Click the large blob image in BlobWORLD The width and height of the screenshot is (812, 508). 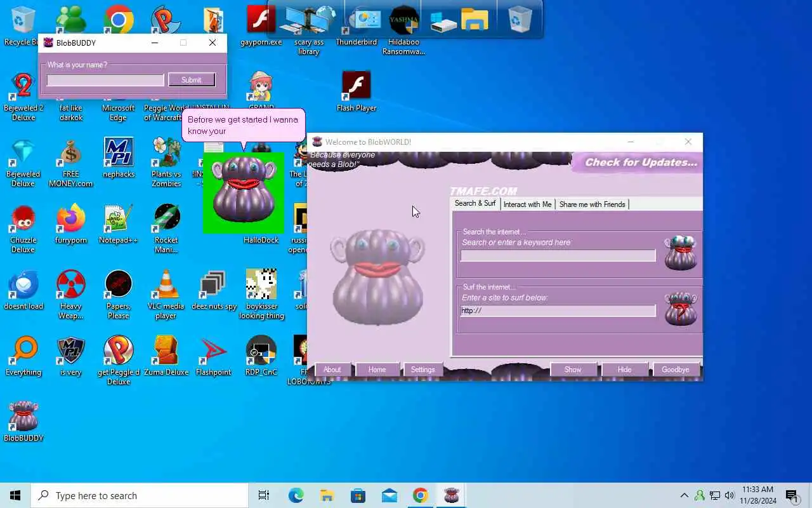(x=377, y=277)
